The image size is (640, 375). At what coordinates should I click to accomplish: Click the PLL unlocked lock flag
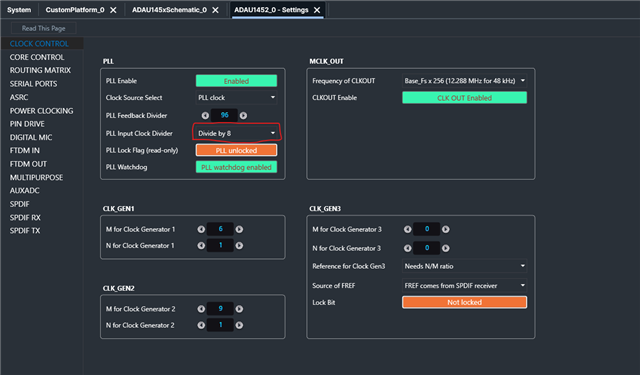point(236,150)
